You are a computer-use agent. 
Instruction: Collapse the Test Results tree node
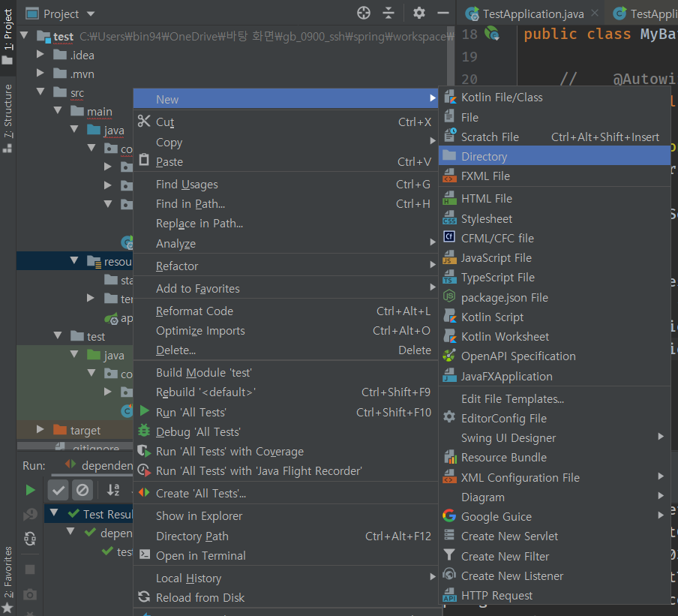(x=54, y=513)
